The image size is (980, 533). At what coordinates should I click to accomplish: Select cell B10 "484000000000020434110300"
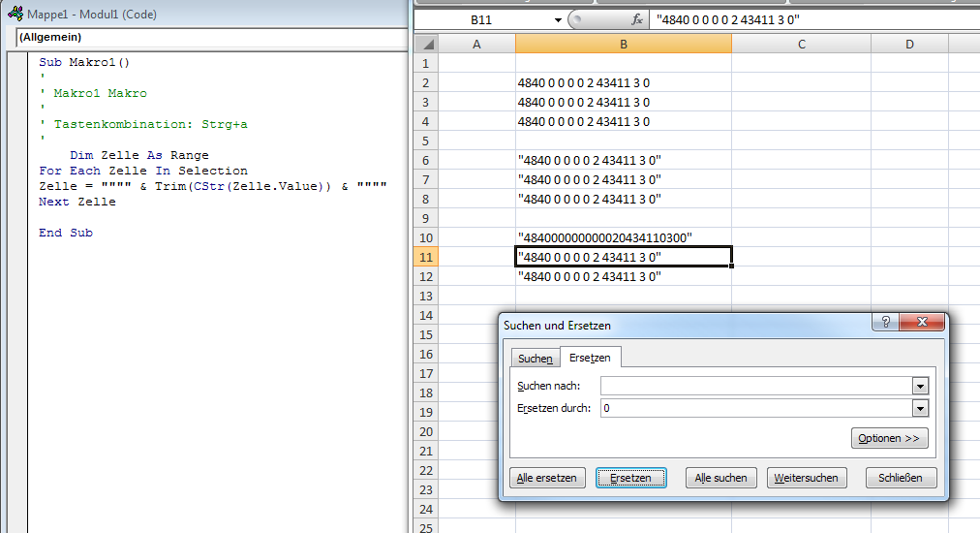point(623,237)
